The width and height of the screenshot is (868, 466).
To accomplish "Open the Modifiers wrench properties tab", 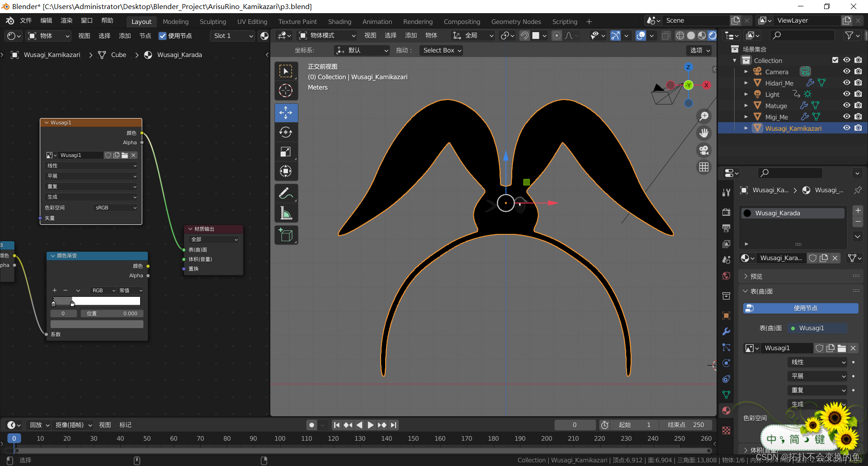I will [x=726, y=332].
